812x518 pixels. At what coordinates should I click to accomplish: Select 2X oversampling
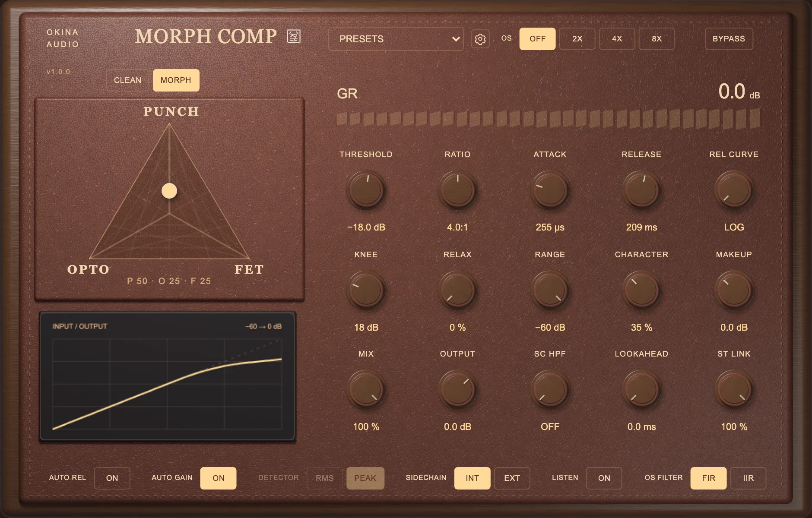click(x=577, y=39)
